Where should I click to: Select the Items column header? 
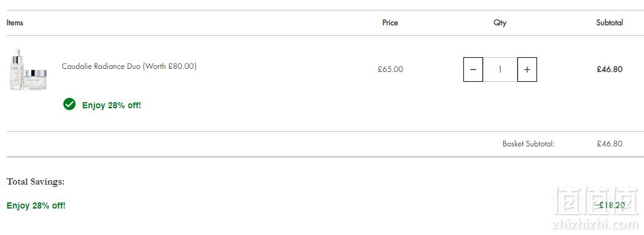(15, 23)
